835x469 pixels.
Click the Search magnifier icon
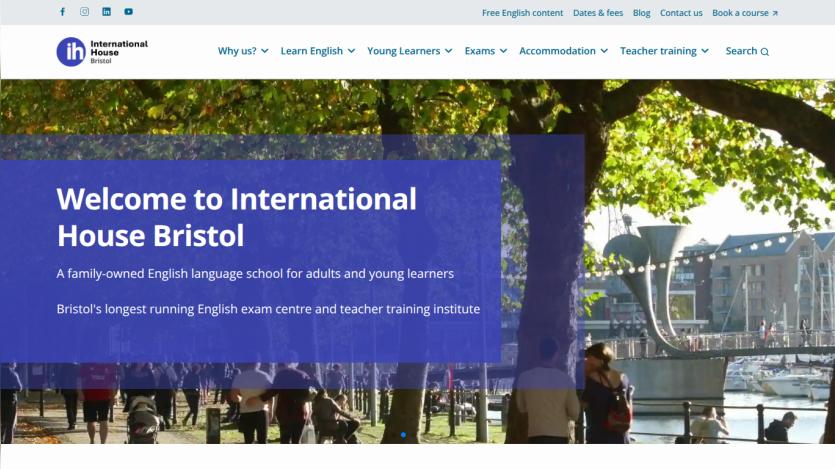[x=765, y=52]
